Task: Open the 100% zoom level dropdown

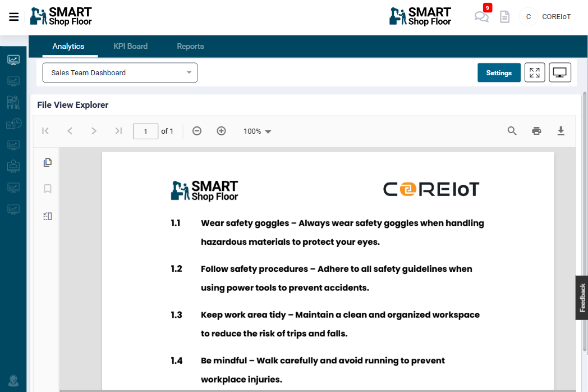Action: pyautogui.click(x=257, y=131)
